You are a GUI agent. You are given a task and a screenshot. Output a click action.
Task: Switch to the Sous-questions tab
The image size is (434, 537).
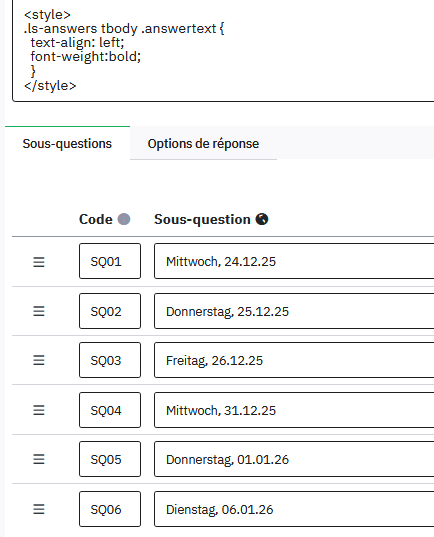[67, 143]
